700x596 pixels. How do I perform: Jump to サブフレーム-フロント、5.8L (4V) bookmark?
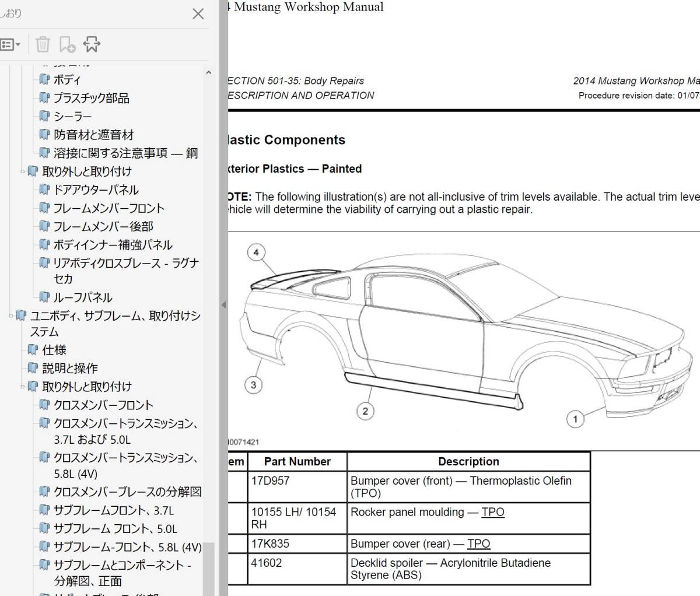tap(128, 547)
